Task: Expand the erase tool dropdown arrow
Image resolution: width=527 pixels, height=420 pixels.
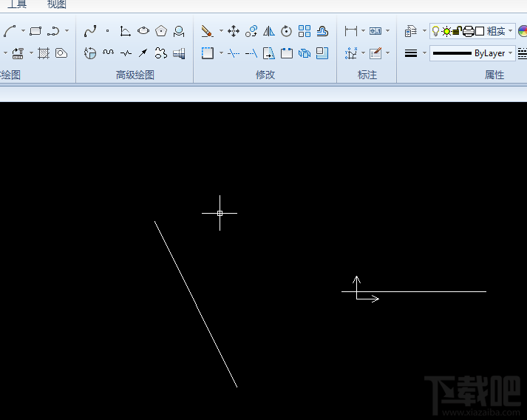Action: pos(221,31)
